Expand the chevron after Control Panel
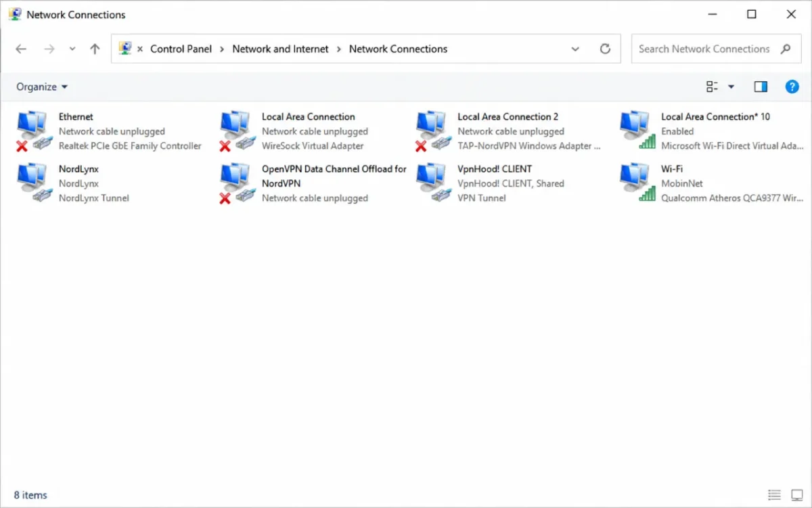The image size is (812, 508). (223, 49)
